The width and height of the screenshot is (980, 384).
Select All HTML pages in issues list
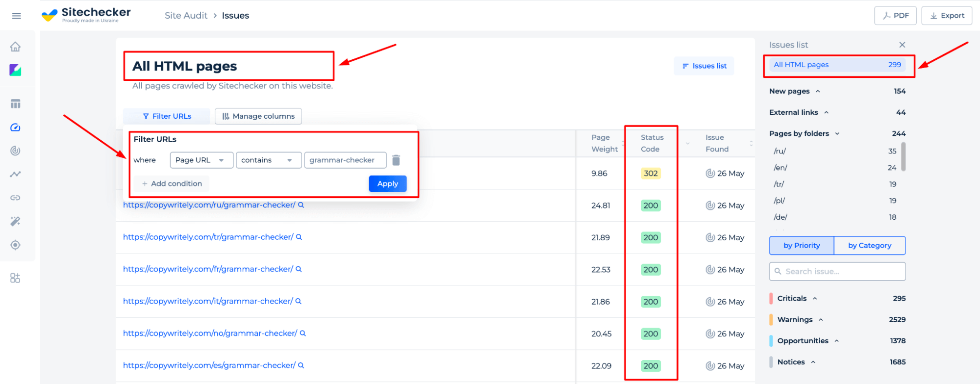pos(837,65)
